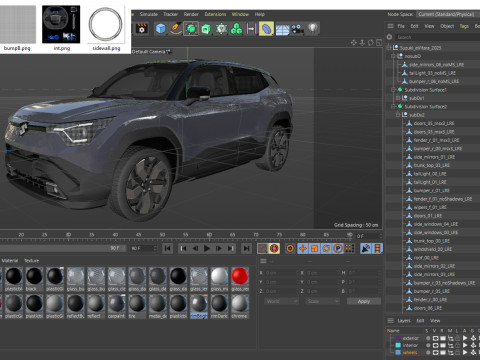Select the red glass material

coord(240,278)
